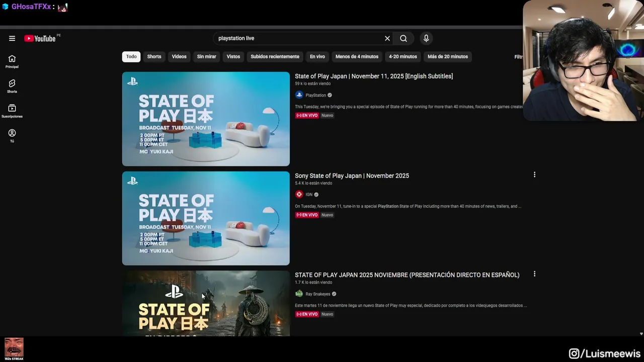This screenshot has height=362, width=644.
Task: Click the 162x STREAK avatar
Action: 14,349
